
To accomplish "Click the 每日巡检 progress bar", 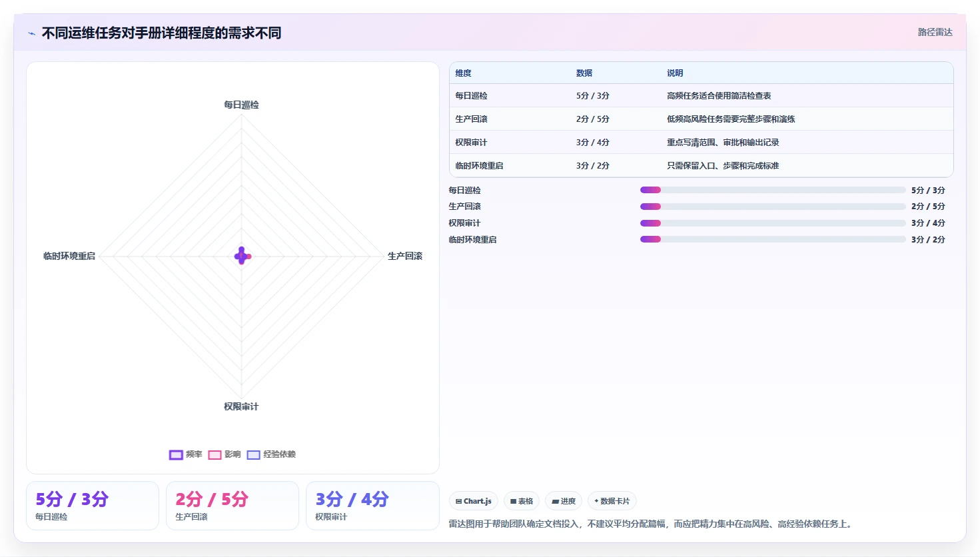I will 773,190.
